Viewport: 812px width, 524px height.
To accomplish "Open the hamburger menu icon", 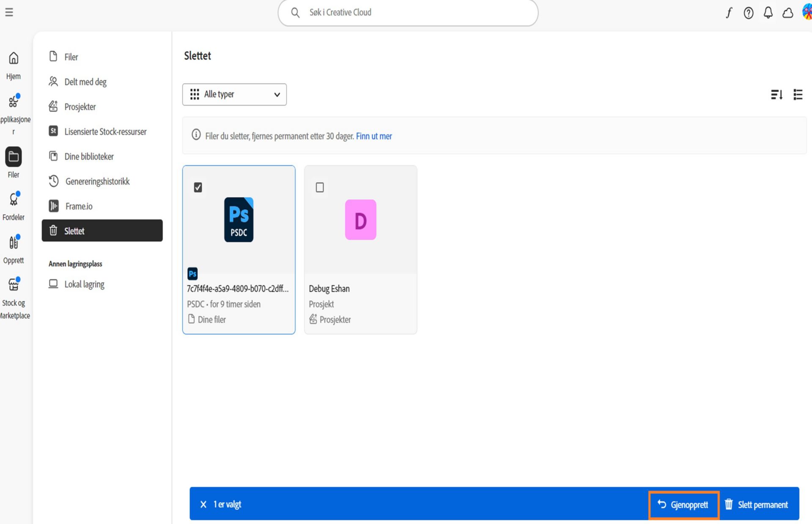I will click(9, 12).
